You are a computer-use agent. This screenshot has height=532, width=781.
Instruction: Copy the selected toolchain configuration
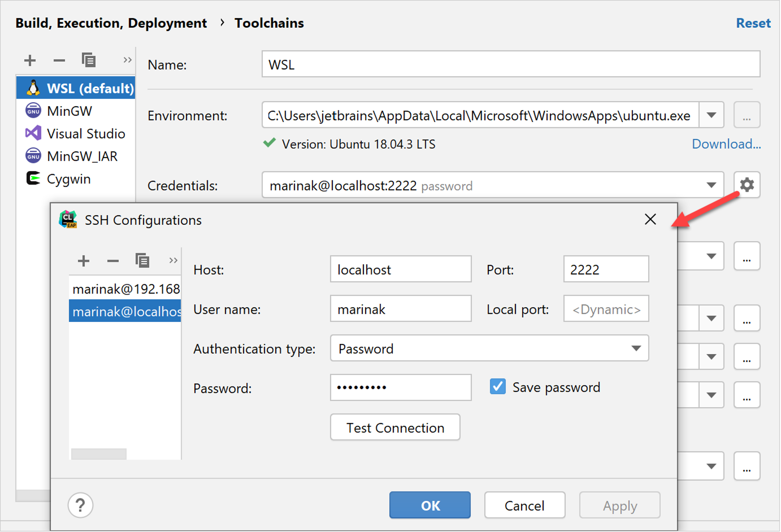coord(89,60)
